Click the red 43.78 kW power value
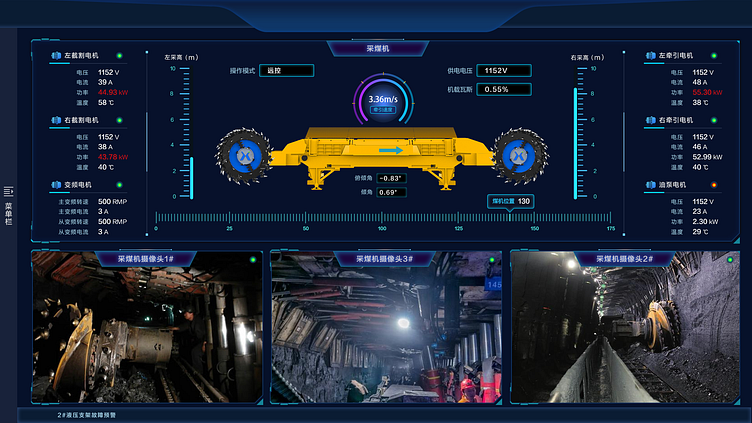This screenshot has height=423, width=752. [113, 157]
